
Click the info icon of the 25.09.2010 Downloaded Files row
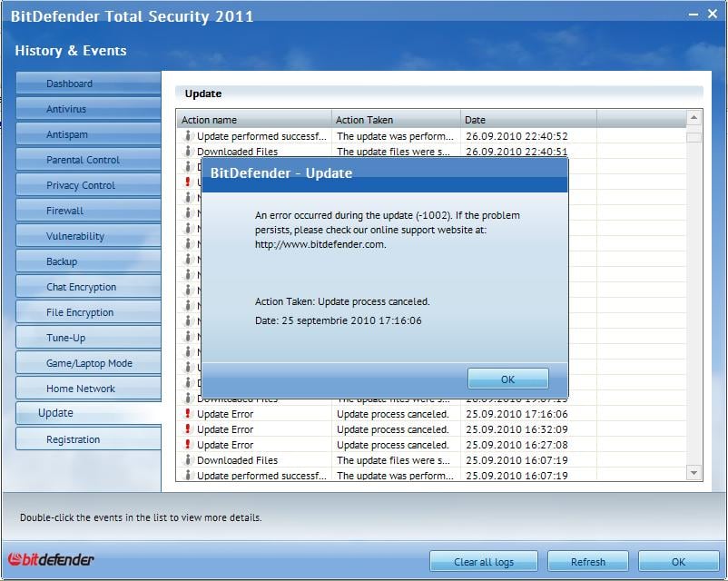[188, 459]
